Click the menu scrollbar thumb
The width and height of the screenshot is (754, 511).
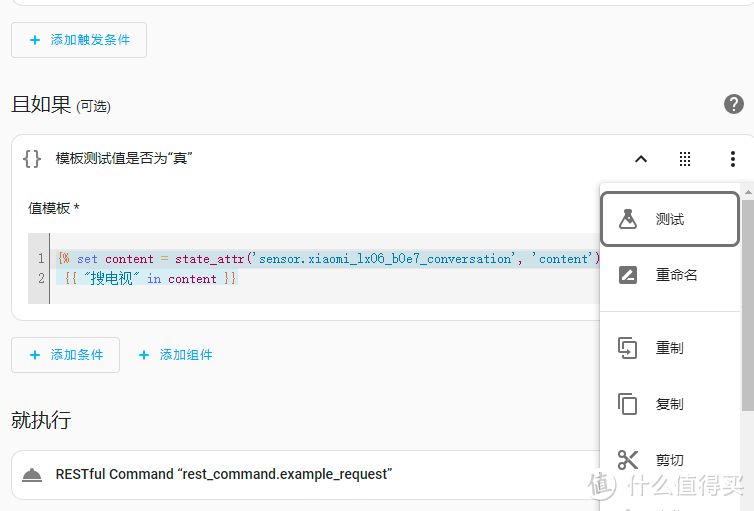[x=748, y=305]
